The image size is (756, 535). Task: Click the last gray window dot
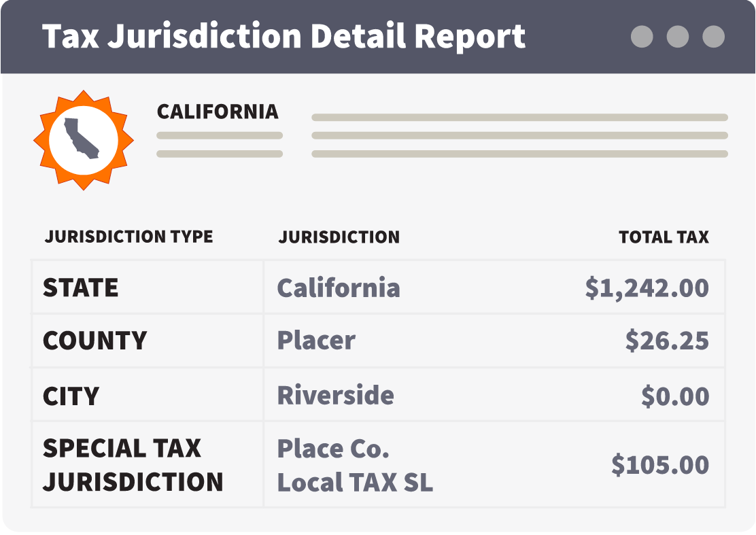[713, 36]
